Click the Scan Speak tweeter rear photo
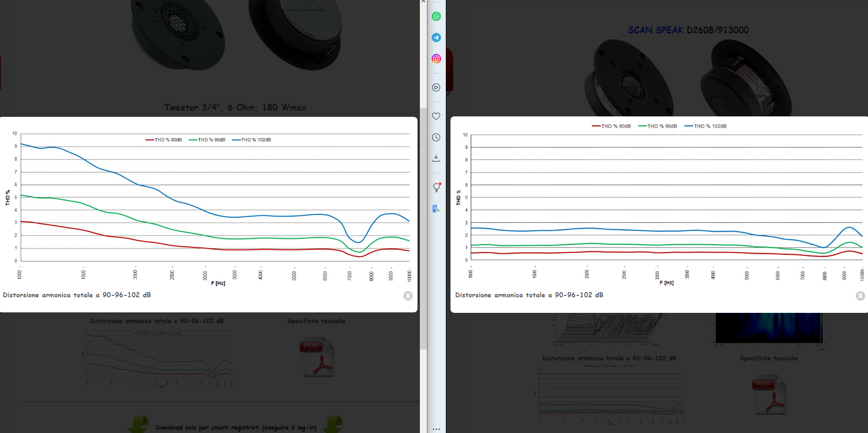Viewport: 868px width, 433px height. pyautogui.click(x=745, y=78)
